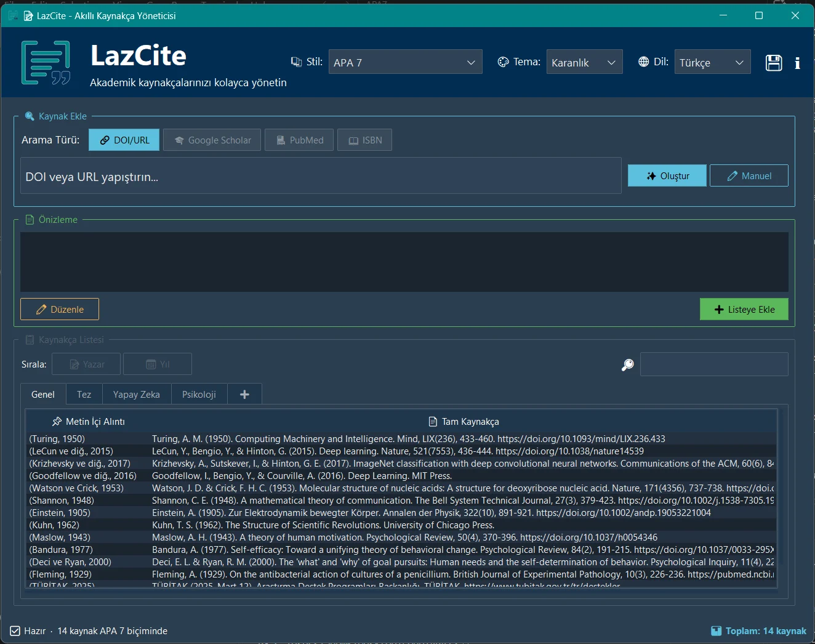Switch to the Yapay Zeka tab

click(137, 394)
